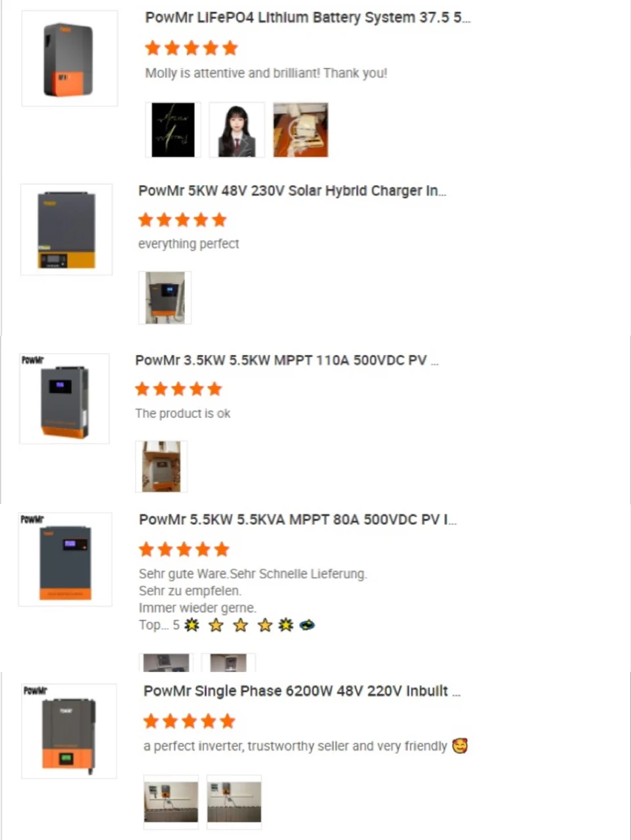Open the PowMr LiFePO4 Lithium Battery System title

pyautogui.click(x=308, y=18)
